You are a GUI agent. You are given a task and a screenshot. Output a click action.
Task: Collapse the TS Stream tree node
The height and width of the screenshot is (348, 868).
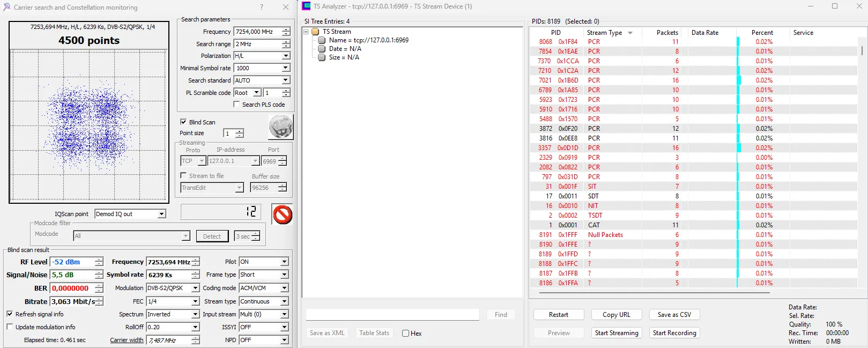coord(306,32)
